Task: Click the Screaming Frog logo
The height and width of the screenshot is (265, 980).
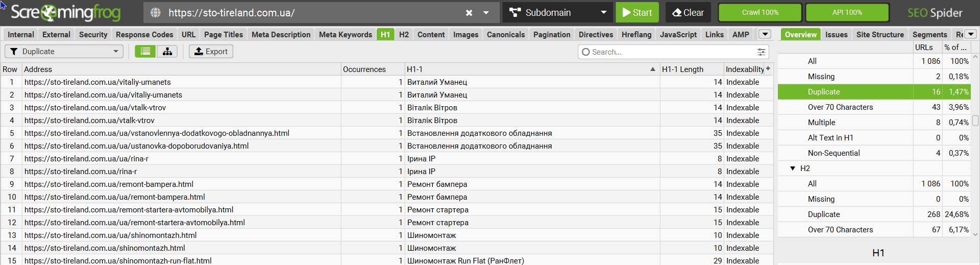Action: tap(65, 12)
